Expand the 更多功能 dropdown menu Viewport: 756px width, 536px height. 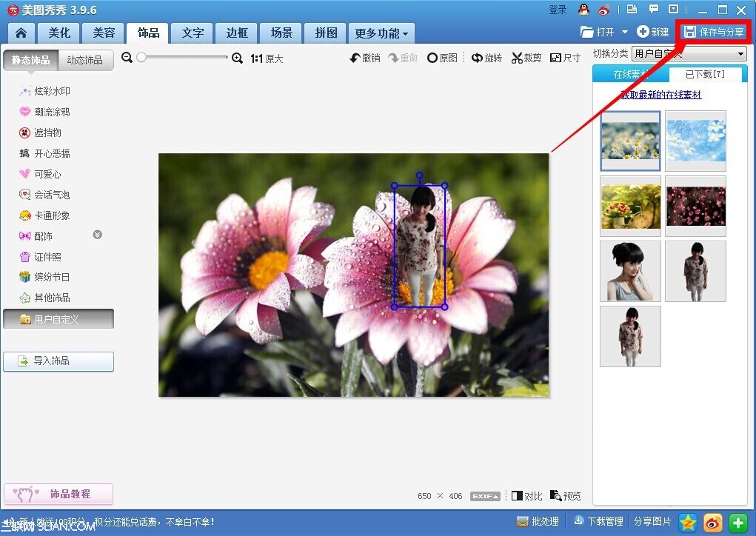pos(381,33)
